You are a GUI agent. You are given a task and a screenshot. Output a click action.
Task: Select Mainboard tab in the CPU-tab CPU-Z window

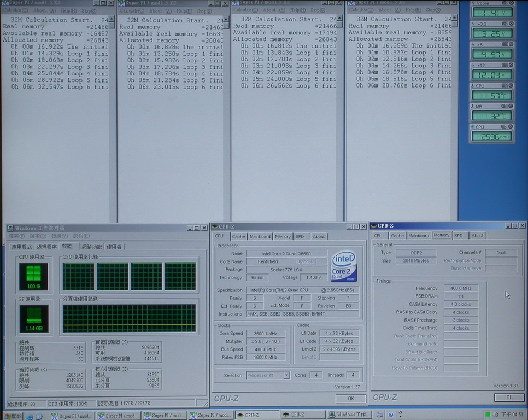(260, 236)
